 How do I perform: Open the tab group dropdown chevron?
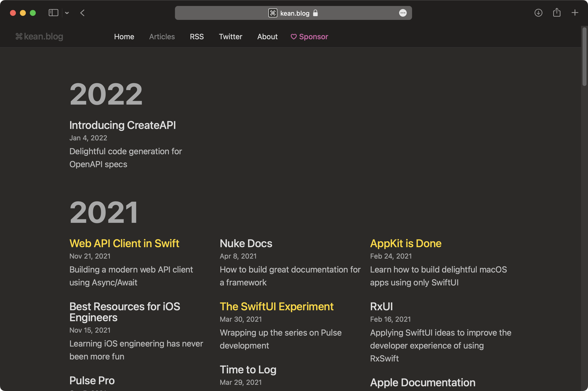pos(67,13)
